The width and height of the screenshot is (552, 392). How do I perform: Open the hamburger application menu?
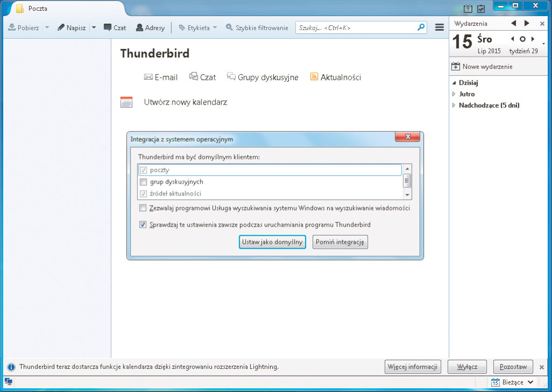coord(439,27)
